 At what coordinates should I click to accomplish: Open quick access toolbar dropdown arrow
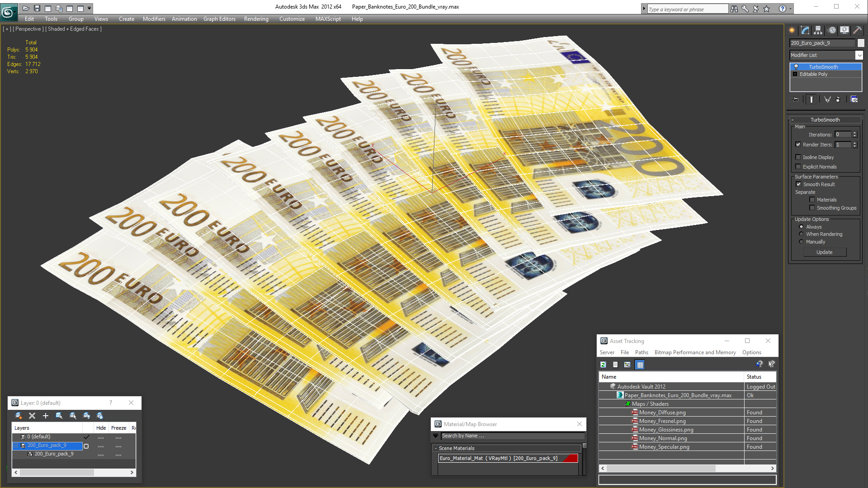pos(90,8)
